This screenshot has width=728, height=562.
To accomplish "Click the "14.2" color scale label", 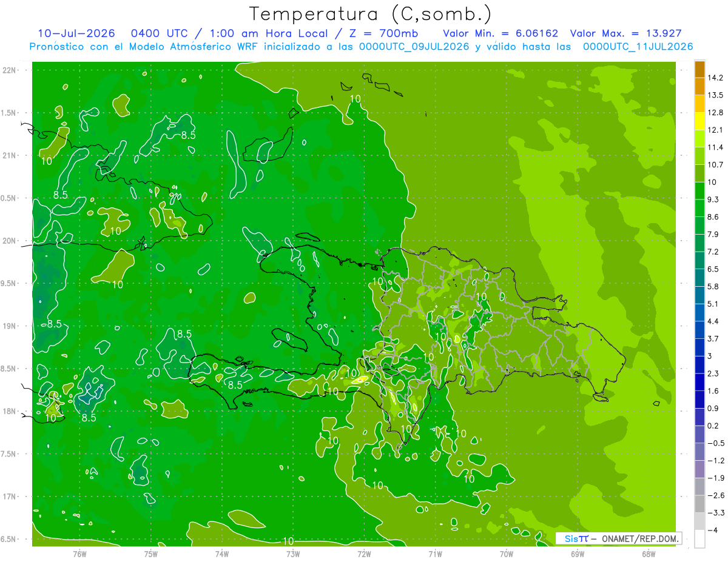I will (x=715, y=78).
